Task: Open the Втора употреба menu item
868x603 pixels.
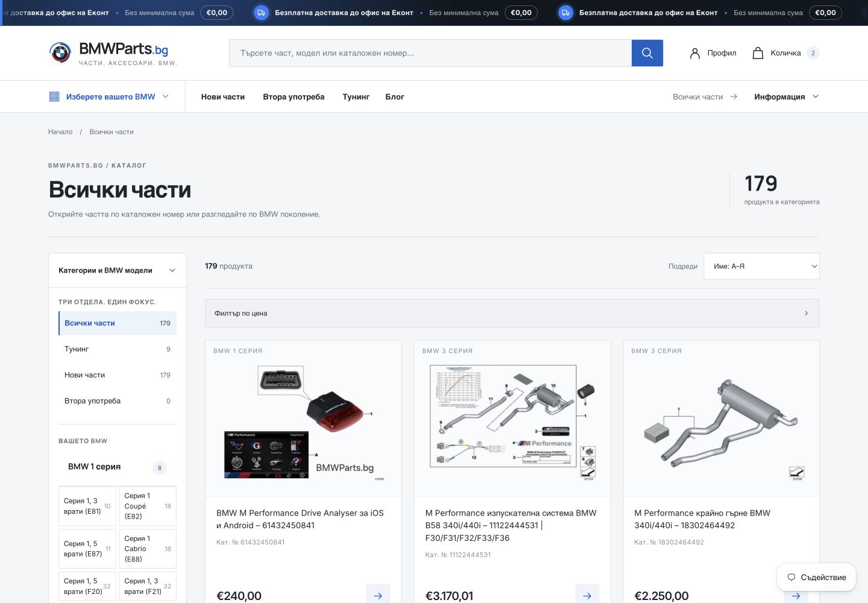Action: (x=294, y=96)
